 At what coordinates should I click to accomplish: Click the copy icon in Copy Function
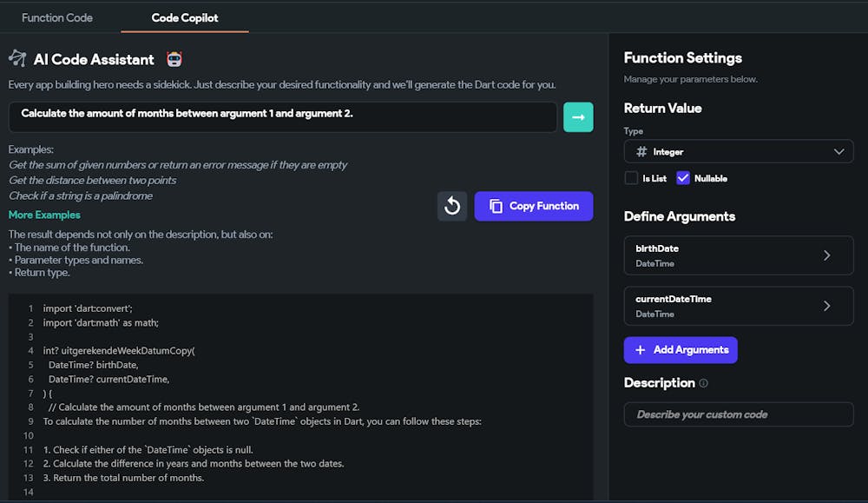click(496, 206)
